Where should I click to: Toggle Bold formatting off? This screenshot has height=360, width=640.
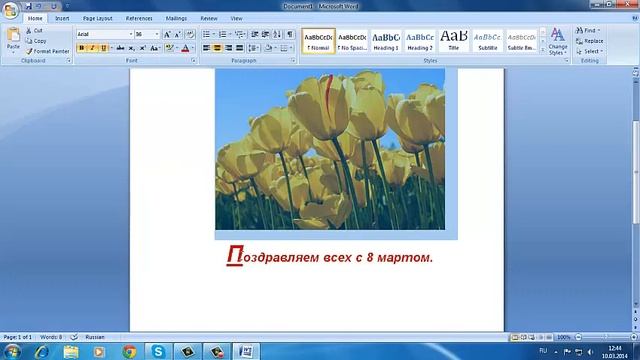81,48
